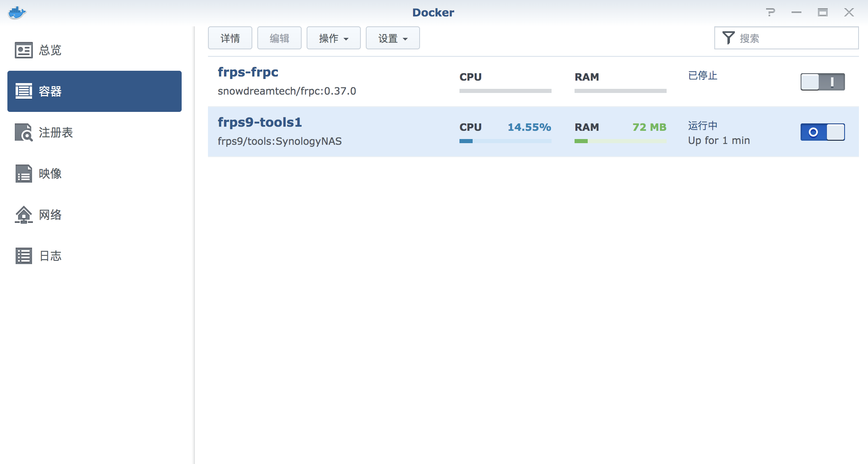Screen dimensions: 868x464
Task: Select the 容器 container section
Action: [95, 91]
